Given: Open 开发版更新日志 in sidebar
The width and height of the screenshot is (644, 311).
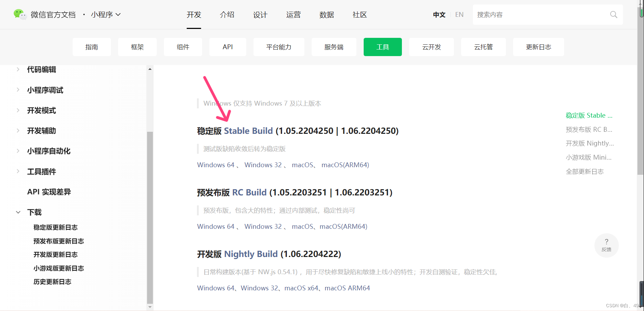Looking at the screenshot, I should point(55,255).
